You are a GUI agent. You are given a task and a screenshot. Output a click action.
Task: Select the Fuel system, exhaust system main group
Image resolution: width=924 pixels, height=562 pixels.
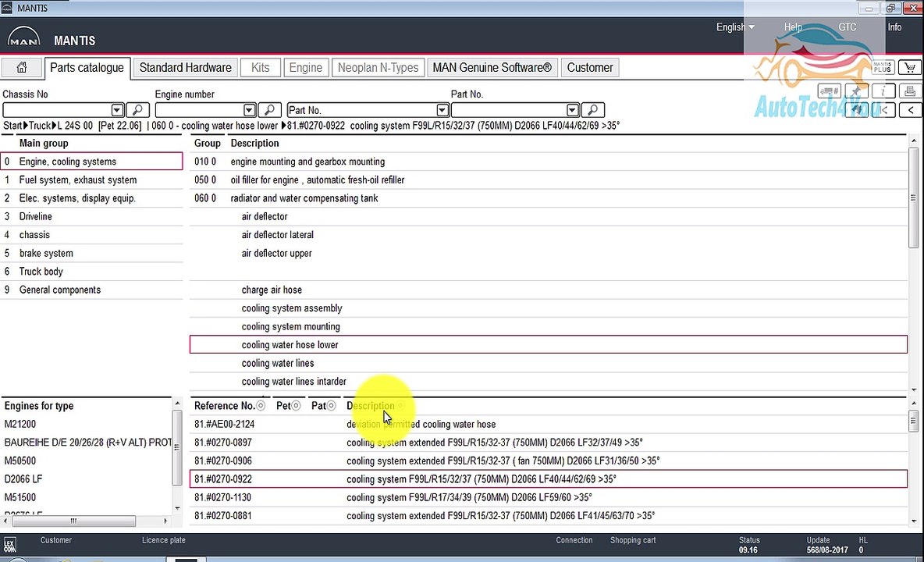click(78, 180)
